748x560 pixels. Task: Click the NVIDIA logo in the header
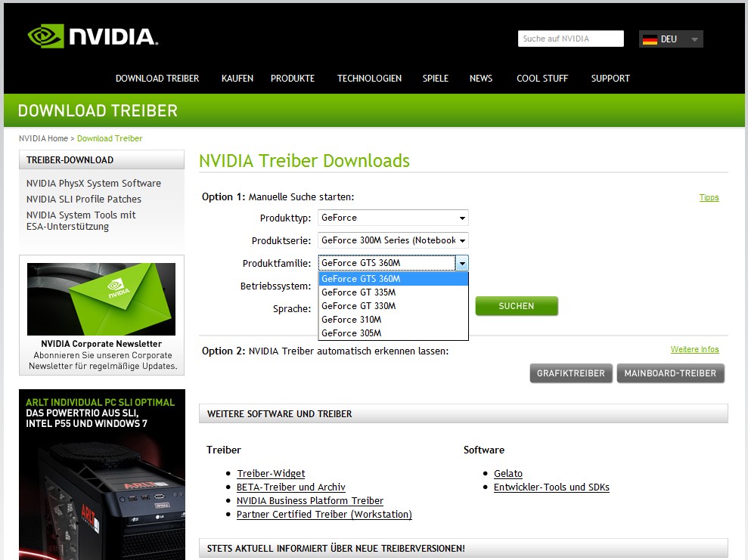(x=92, y=36)
